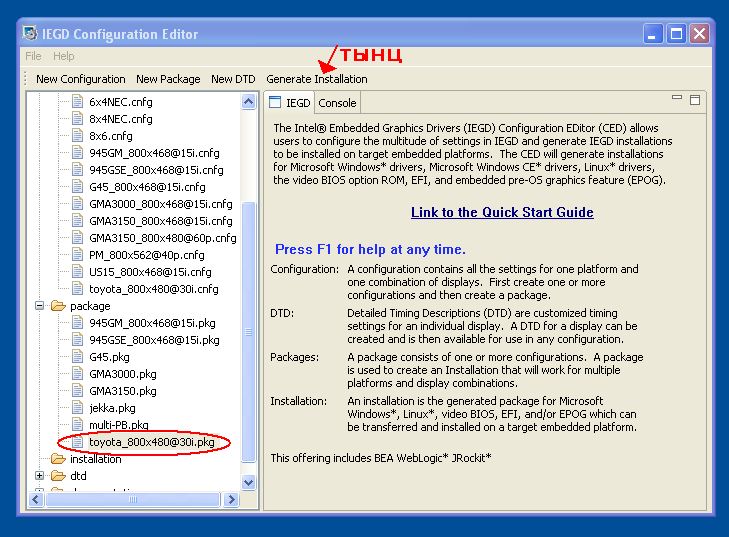Click the PM_800x562@40p.cnfg file icon
This screenshot has width=729, height=537.
(x=79, y=255)
